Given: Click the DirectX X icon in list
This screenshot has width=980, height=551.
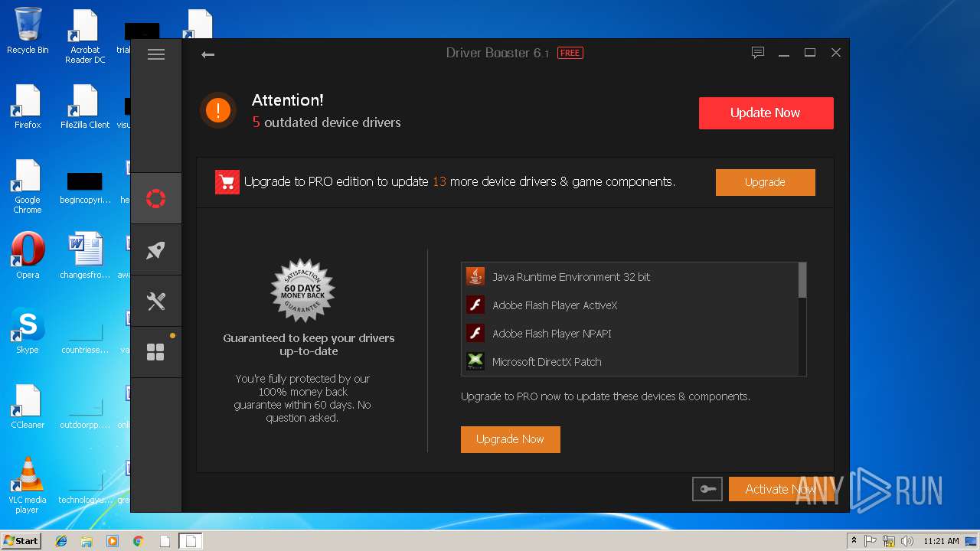Looking at the screenshot, I should (475, 361).
